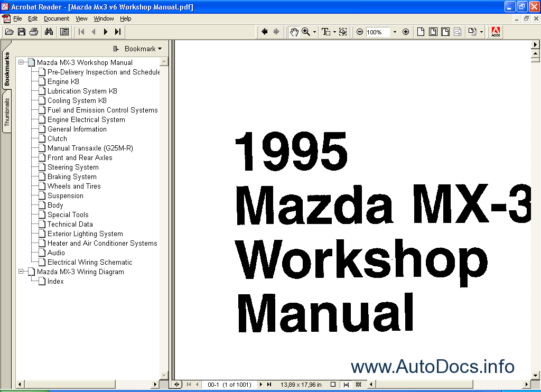This screenshot has height=392, width=541.
Task: Open the Electrical Wiring Schematic bookmark
Action: pyautogui.click(x=90, y=262)
